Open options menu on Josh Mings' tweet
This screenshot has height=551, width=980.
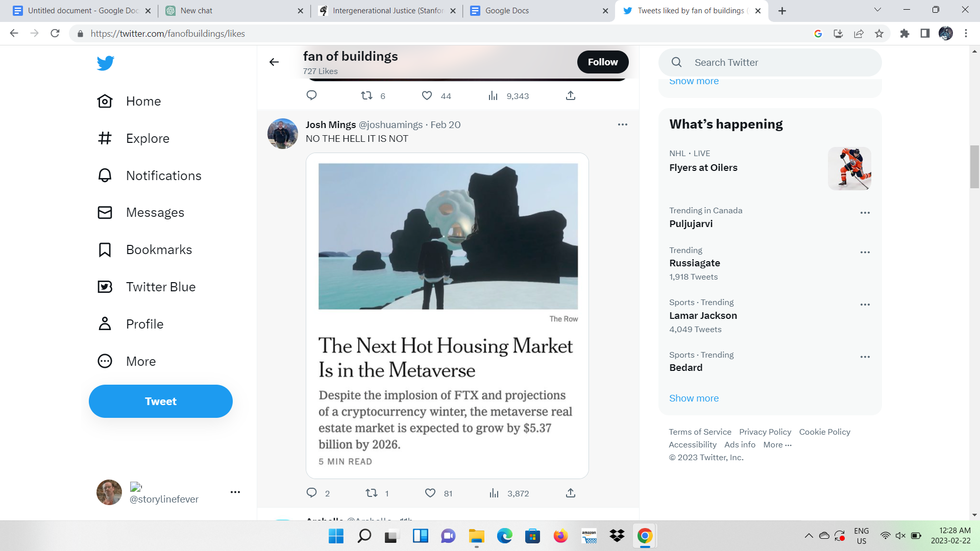(x=622, y=124)
